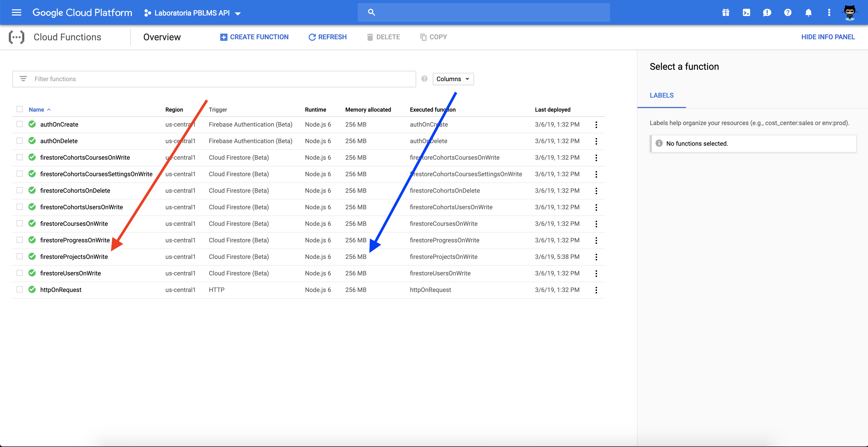Toggle the select-all checkbox in header
This screenshot has height=447, width=868.
(x=20, y=109)
